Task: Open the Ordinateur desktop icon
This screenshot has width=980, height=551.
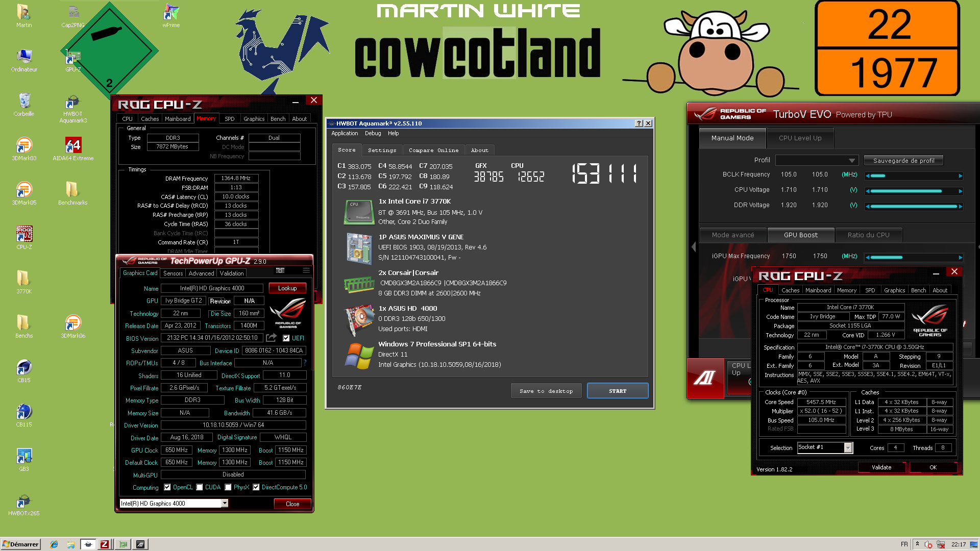Action: tap(24, 60)
